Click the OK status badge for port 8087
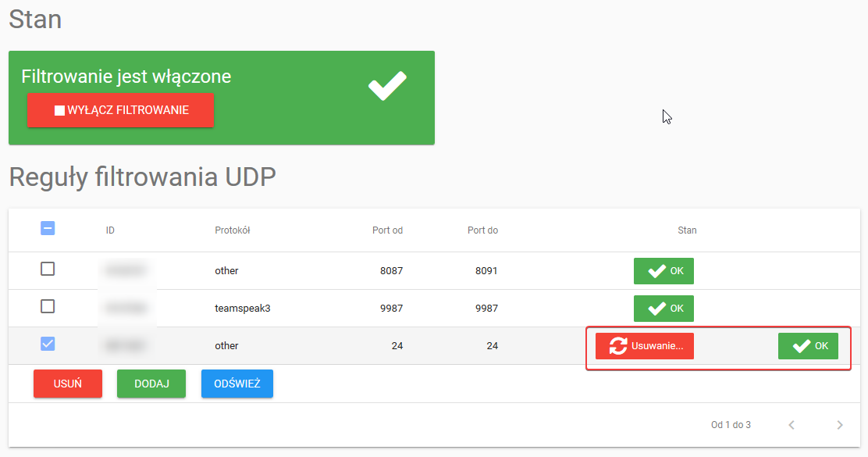Image resolution: width=868 pixels, height=457 pixels. coord(663,271)
